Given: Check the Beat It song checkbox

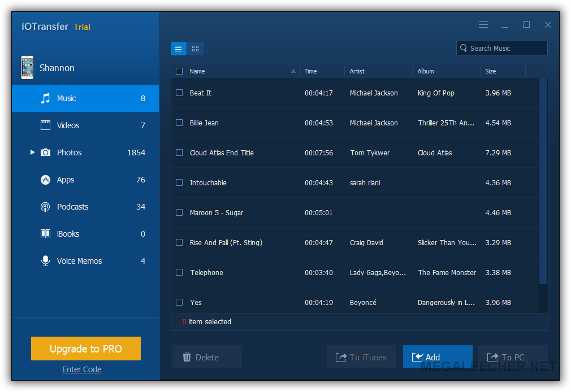Looking at the screenshot, I should pos(179,93).
